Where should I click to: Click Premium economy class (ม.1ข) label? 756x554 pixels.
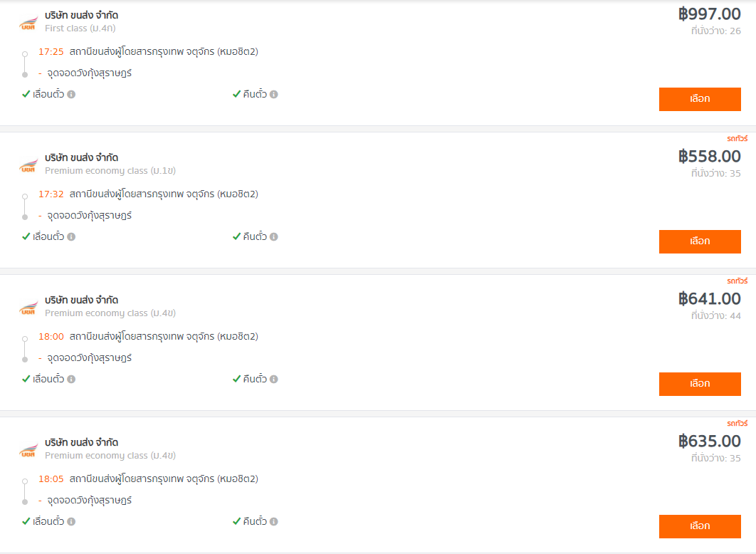tap(110, 171)
